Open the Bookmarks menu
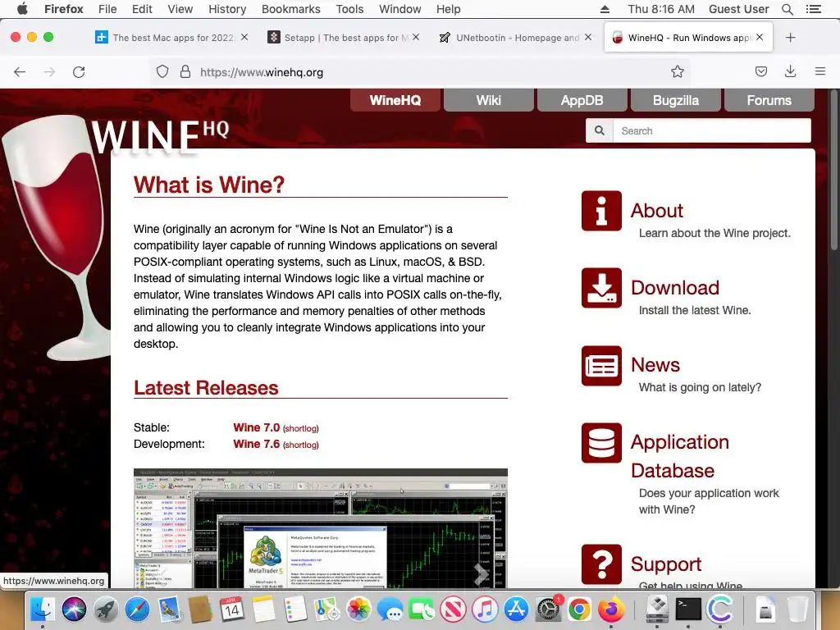Screen dimensions: 840x630 click(291, 9)
